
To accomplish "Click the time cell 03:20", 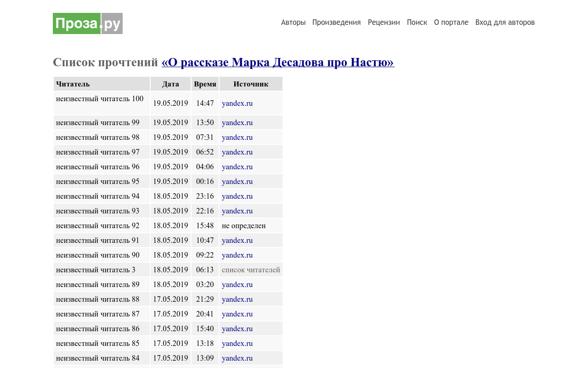I will pyautogui.click(x=205, y=284).
